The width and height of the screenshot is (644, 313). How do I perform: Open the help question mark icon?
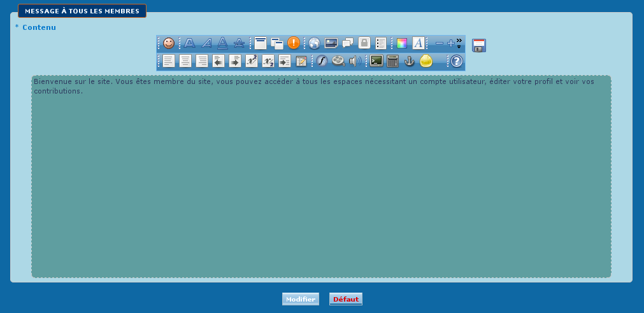click(x=457, y=61)
